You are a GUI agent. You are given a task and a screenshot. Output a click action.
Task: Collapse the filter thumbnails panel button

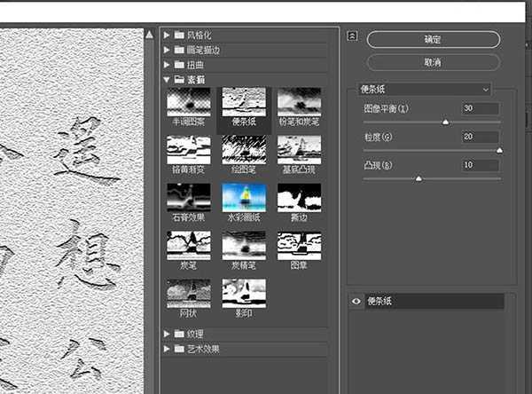point(352,36)
